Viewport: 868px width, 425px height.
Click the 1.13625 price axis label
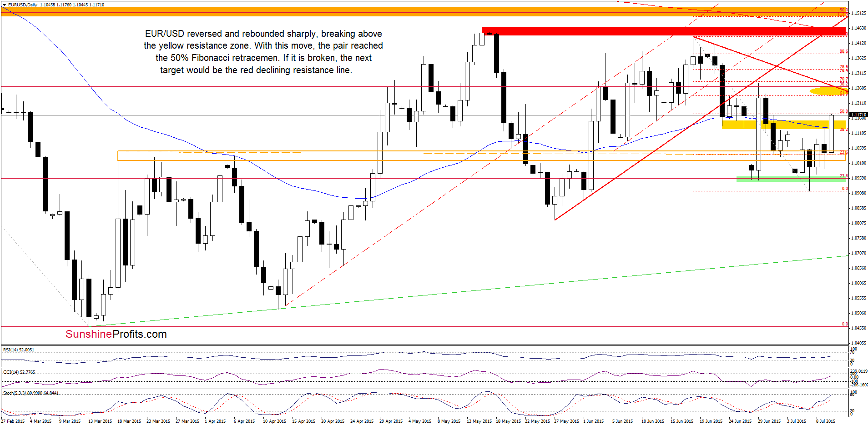[858, 58]
